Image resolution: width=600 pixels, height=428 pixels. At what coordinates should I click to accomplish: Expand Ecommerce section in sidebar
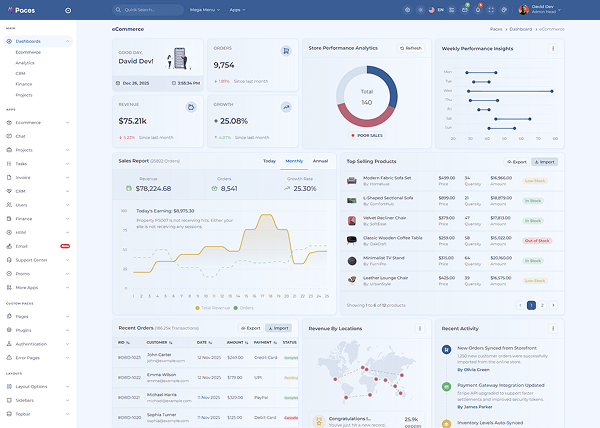coord(36,122)
